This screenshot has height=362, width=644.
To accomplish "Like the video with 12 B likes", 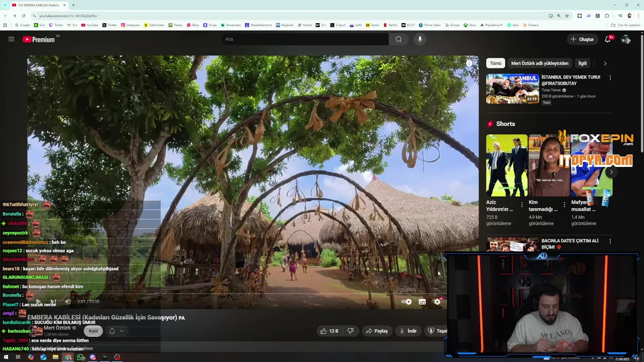I will click(x=330, y=331).
